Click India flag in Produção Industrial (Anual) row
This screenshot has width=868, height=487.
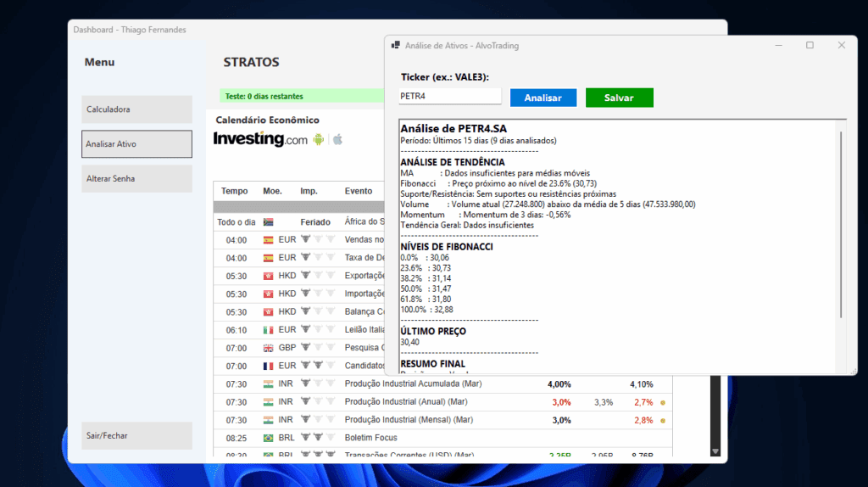coord(269,402)
